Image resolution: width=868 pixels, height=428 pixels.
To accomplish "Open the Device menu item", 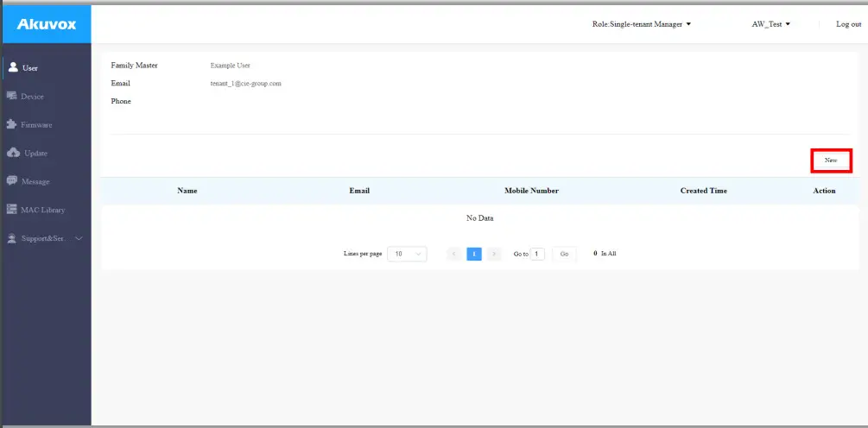I will pyautogui.click(x=46, y=97).
